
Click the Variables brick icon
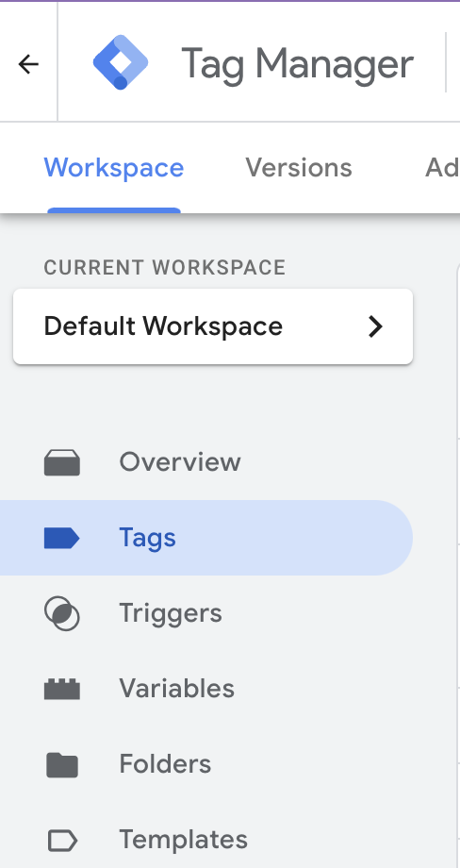62,689
